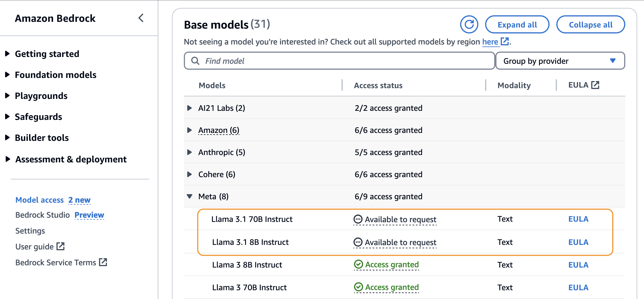Open Settings in the sidebar

click(x=30, y=231)
